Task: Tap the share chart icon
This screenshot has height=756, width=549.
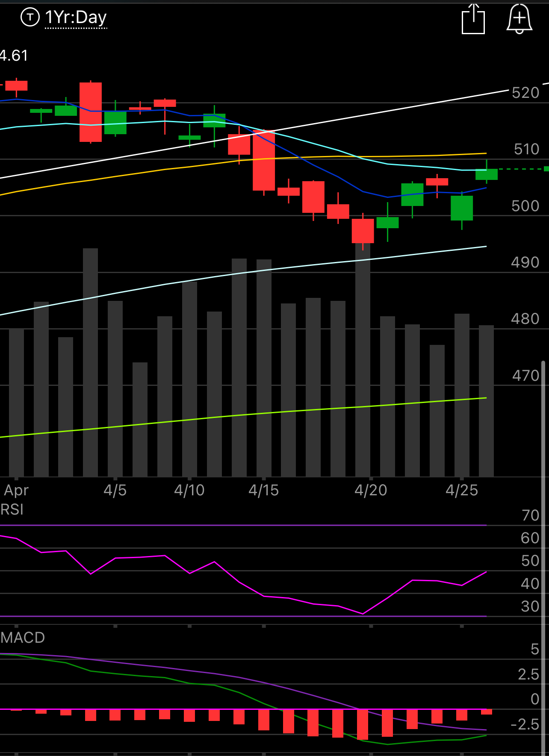Action: coord(473,18)
